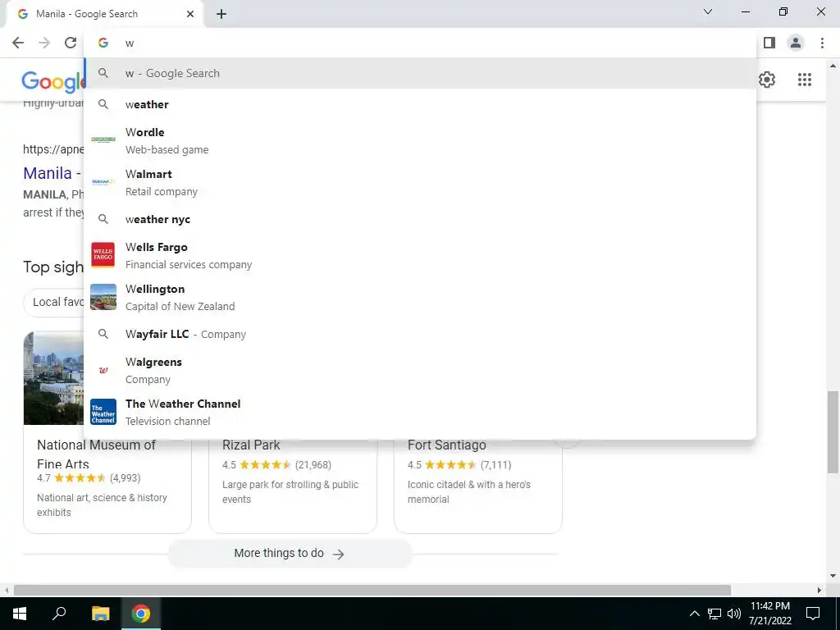840x630 pixels.
Task: Click the magnifier next to 'weather nyc'
Action: coord(103,219)
